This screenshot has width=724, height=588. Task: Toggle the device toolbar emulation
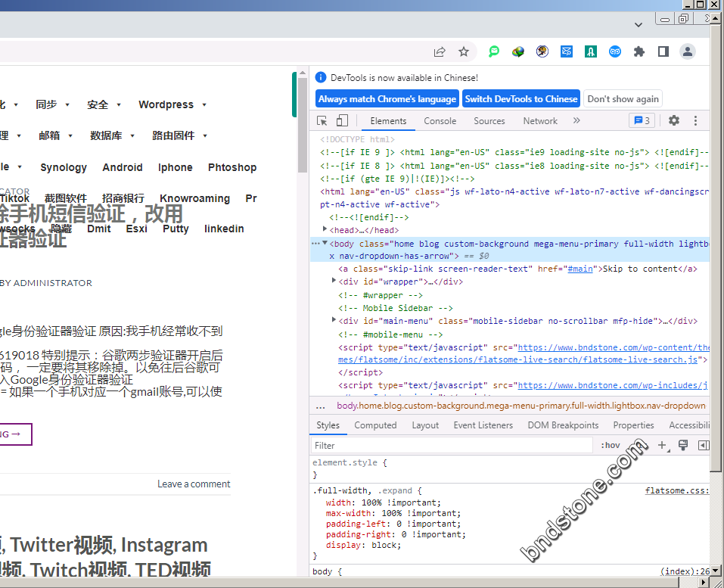click(x=342, y=121)
